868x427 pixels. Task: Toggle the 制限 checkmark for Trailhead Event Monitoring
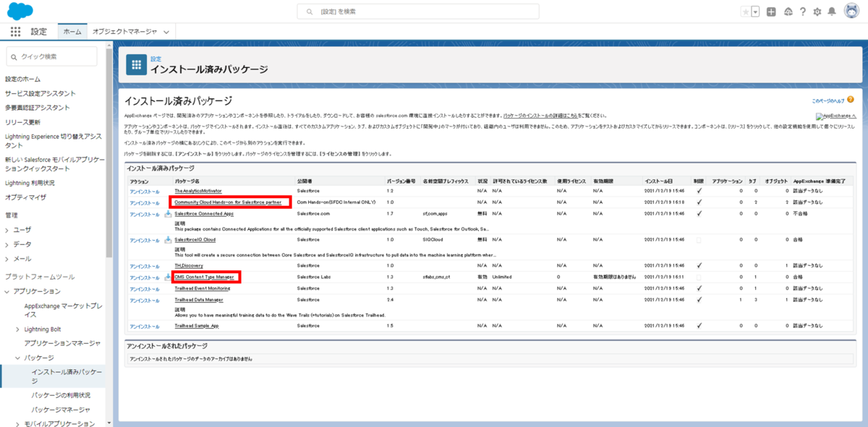click(699, 288)
